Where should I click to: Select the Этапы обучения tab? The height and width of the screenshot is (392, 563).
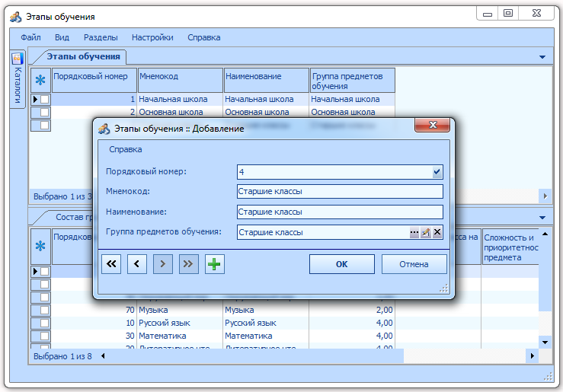click(83, 56)
